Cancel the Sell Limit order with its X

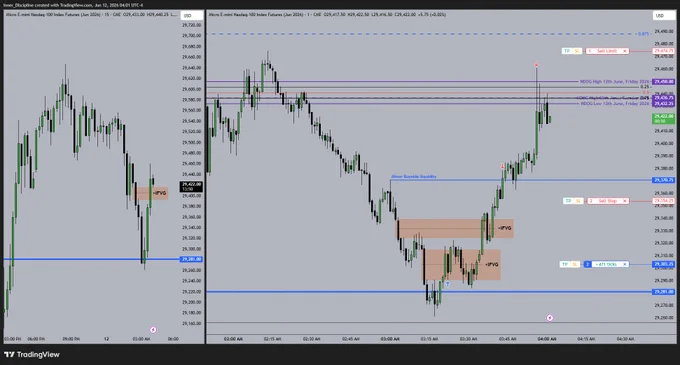[x=624, y=51]
